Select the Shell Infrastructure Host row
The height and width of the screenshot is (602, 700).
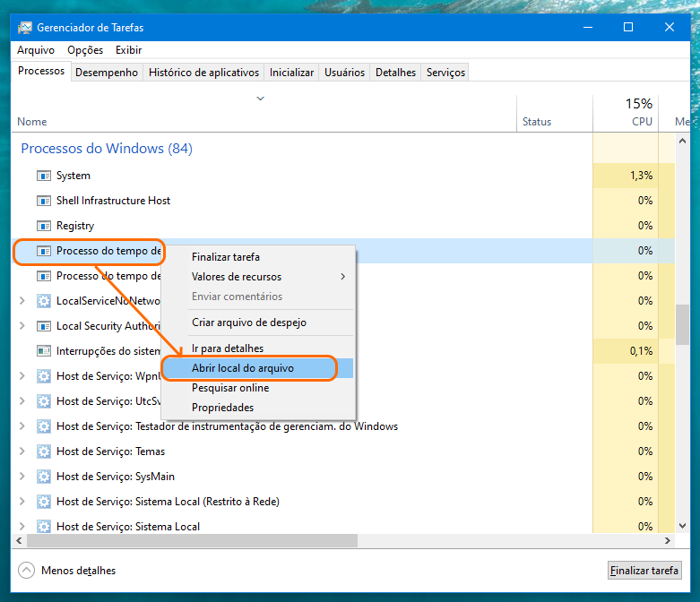tap(343, 201)
